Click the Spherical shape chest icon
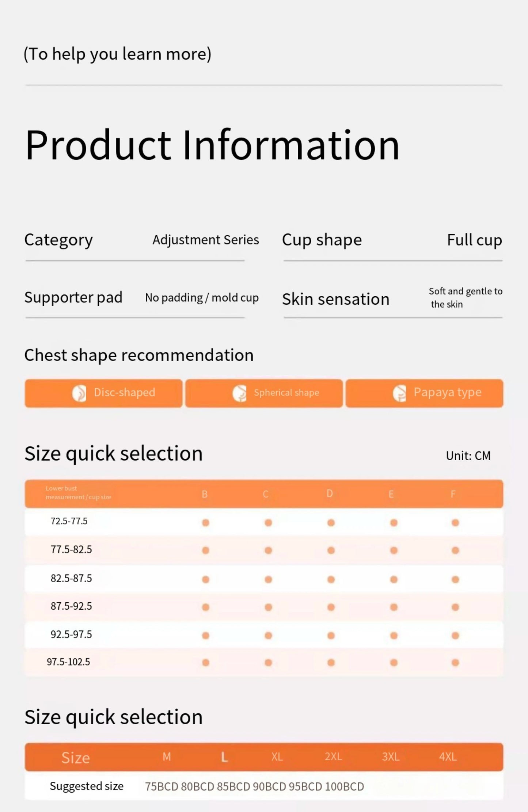This screenshot has height=812, width=528. (239, 393)
